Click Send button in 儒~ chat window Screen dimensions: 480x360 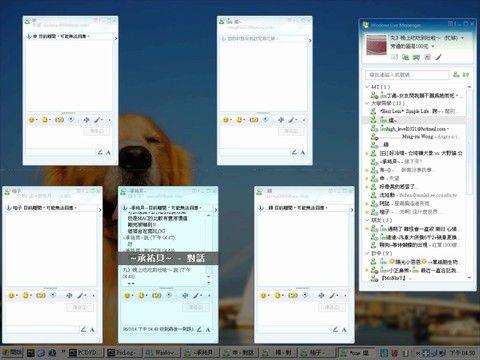[x=291, y=131]
